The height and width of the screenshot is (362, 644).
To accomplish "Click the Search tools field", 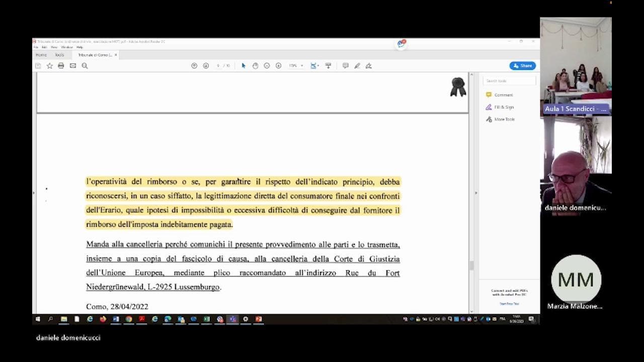I will click(x=509, y=80).
